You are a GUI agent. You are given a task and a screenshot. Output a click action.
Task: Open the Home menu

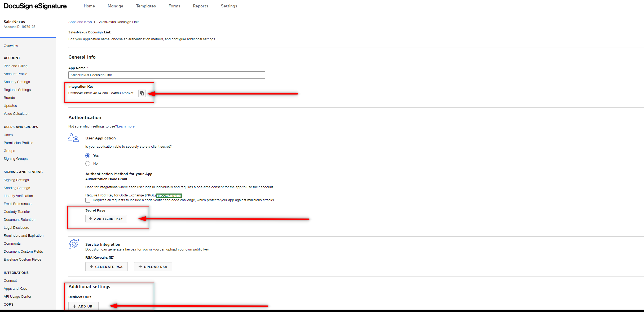click(x=89, y=6)
